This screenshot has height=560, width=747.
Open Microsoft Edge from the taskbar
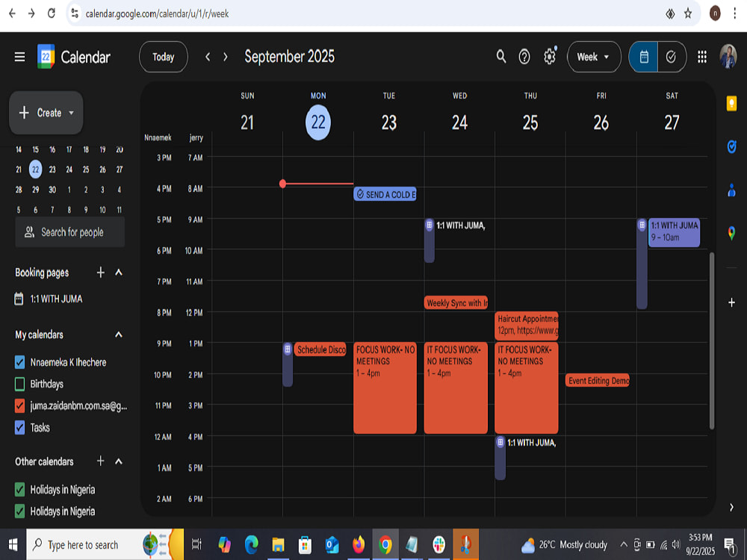251,544
